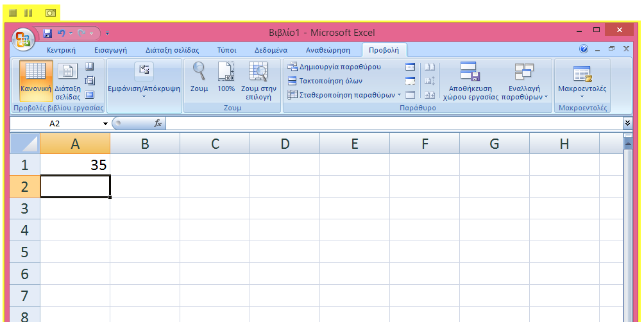Set zoom to 100% with page icon
This screenshot has width=644, height=322.
(x=226, y=77)
